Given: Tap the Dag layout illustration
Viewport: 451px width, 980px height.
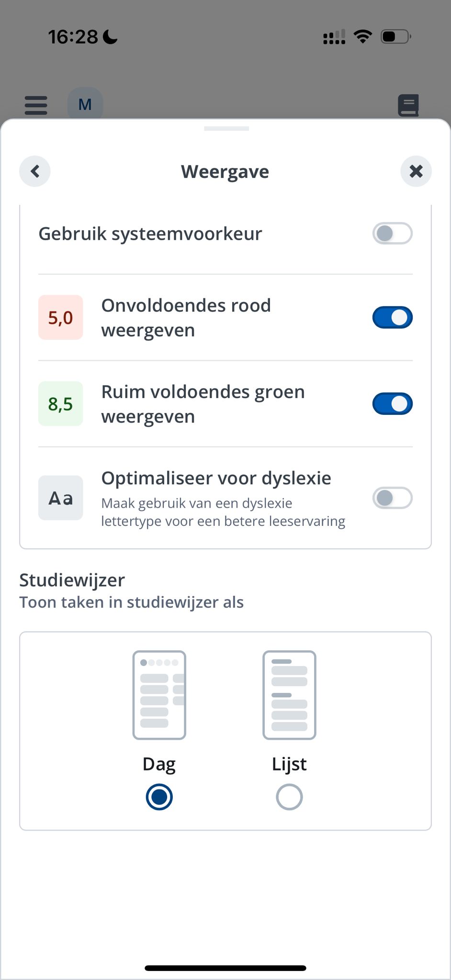Looking at the screenshot, I should 159,695.
